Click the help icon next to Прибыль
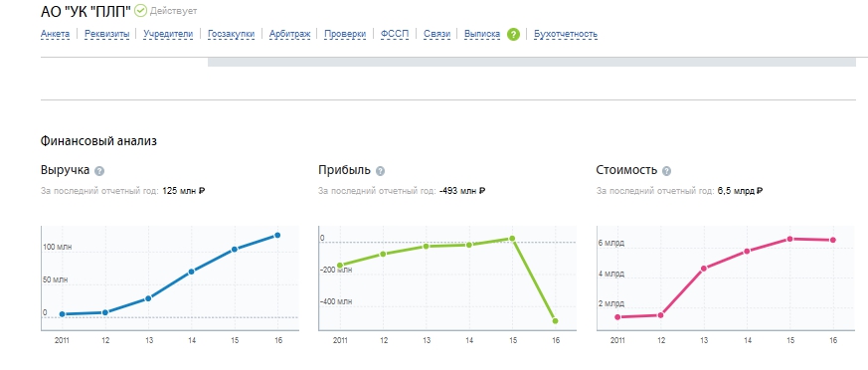This screenshot has width=868, height=370. [x=380, y=171]
